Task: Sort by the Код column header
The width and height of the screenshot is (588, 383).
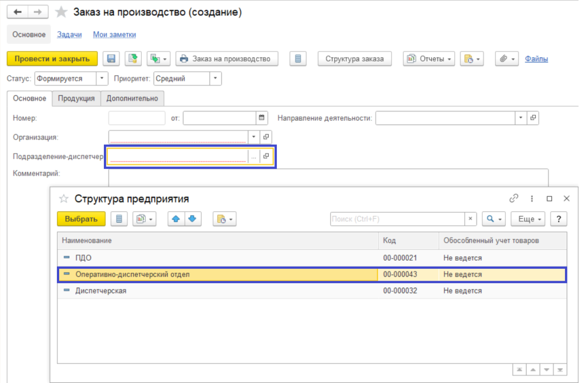Action: (x=409, y=241)
